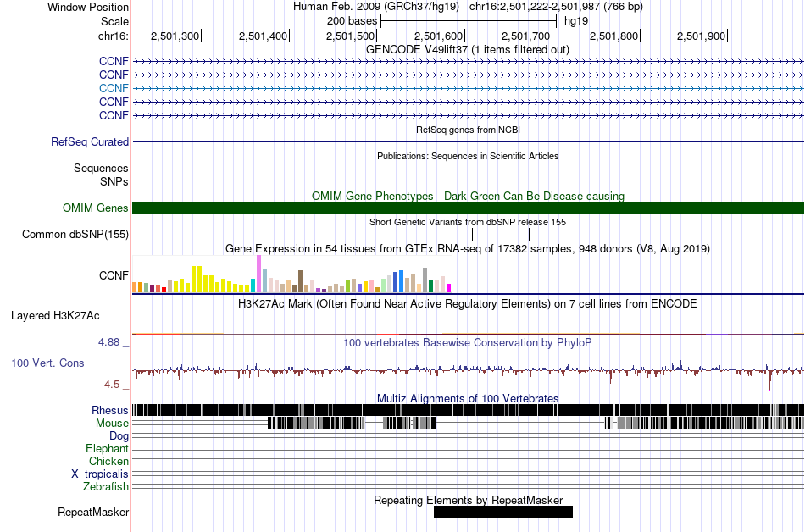805x532 pixels.
Task: Click the "Layered H3K27Ac" track label
Action: [55, 315]
